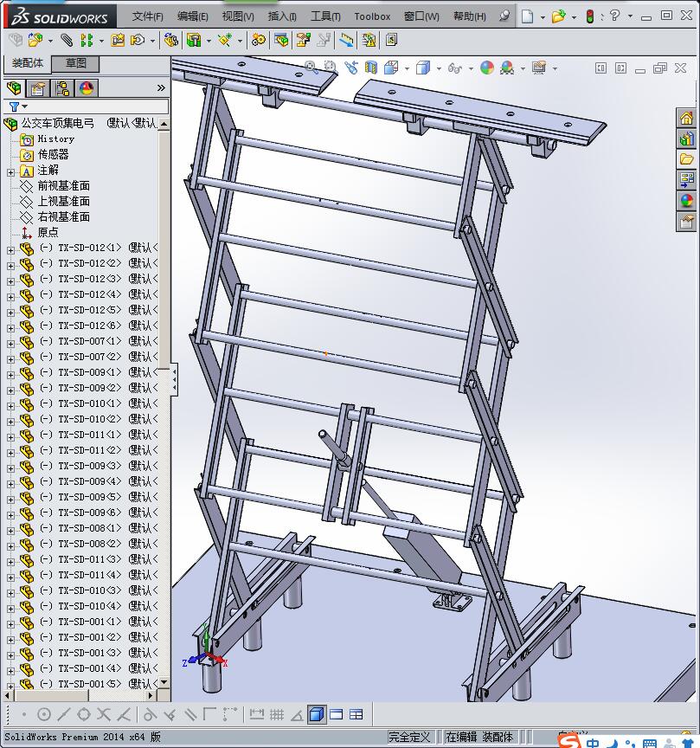Viewport: 700px width, 748px height.
Task: Toggle the four viewport layout icon
Action: coord(356,714)
